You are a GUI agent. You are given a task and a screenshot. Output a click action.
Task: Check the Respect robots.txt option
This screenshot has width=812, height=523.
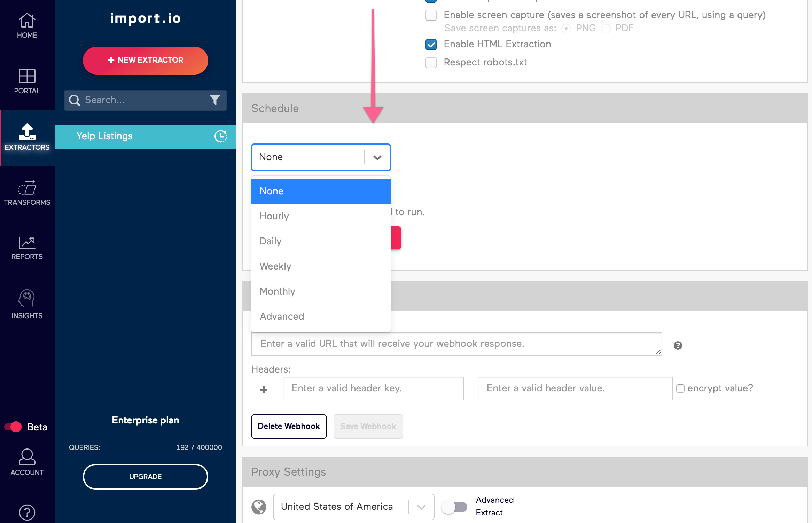(431, 63)
